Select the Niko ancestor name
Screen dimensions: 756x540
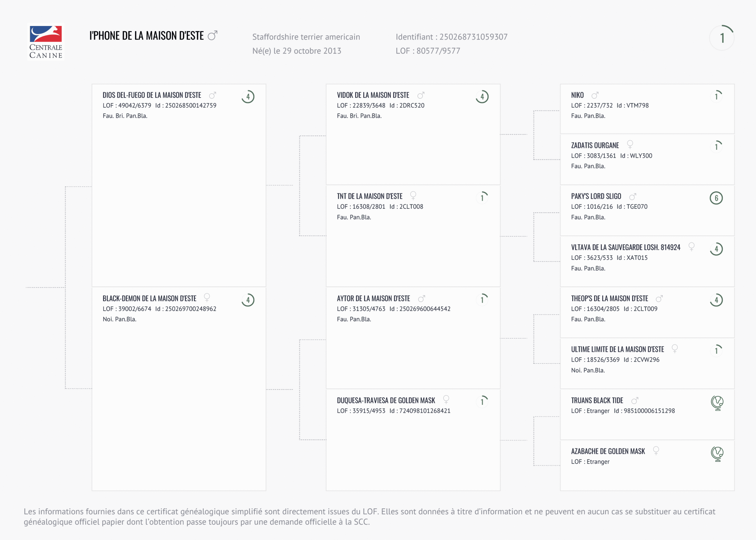[x=577, y=95]
